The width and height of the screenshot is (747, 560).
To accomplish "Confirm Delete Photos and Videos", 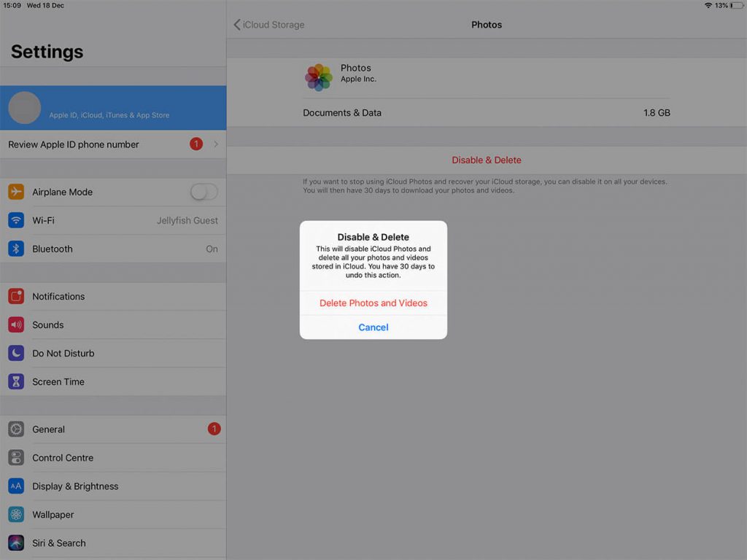I will click(x=373, y=303).
